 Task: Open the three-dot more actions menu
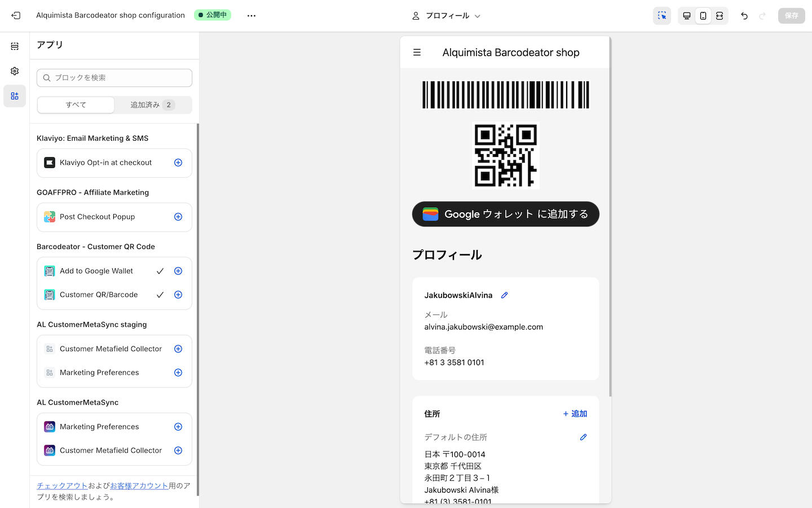251,16
